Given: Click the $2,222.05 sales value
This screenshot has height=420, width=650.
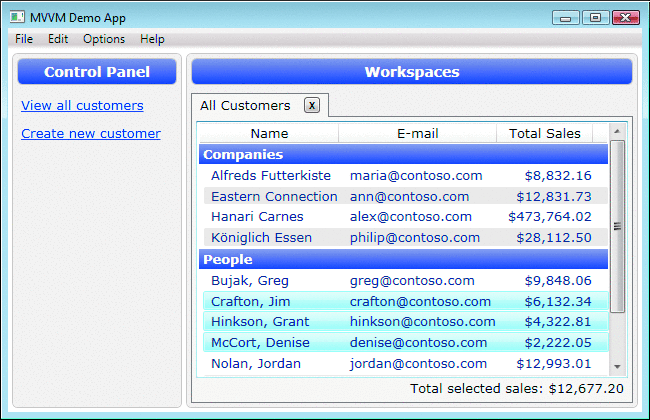Looking at the screenshot, I should [558, 342].
